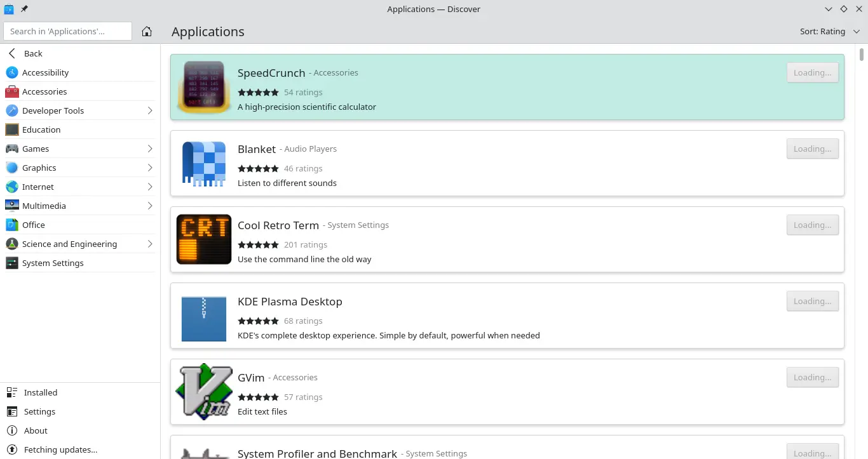Click Loading button on KDE Plasma Desktop card
The image size is (868, 459).
click(812, 301)
